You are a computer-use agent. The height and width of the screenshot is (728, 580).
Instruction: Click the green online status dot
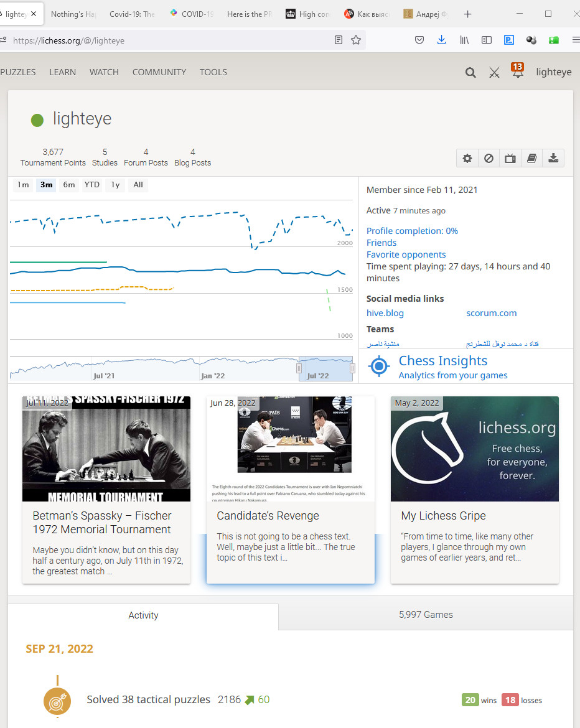click(37, 120)
